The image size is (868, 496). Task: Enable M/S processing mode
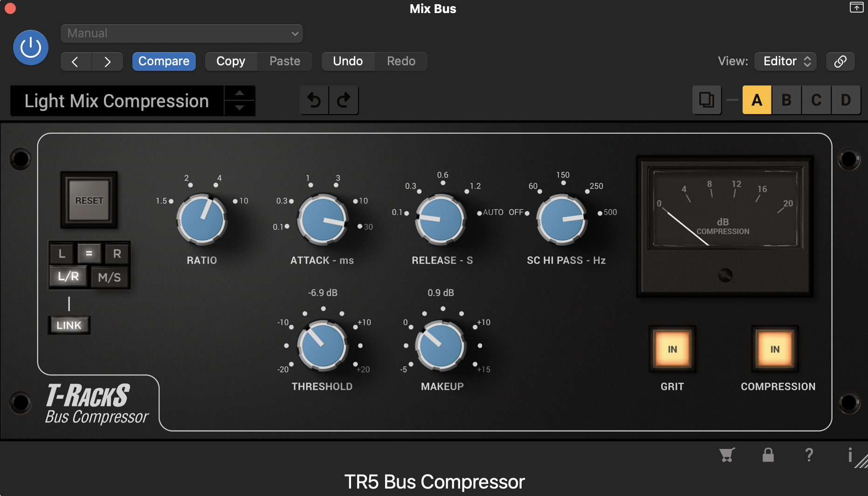[110, 277]
